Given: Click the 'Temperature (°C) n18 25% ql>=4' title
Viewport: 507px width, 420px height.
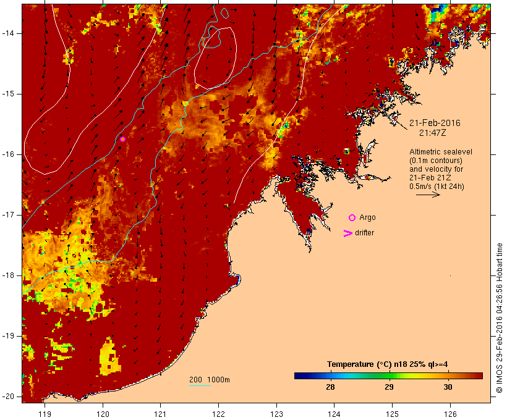Looking at the screenshot, I should pyautogui.click(x=388, y=364).
